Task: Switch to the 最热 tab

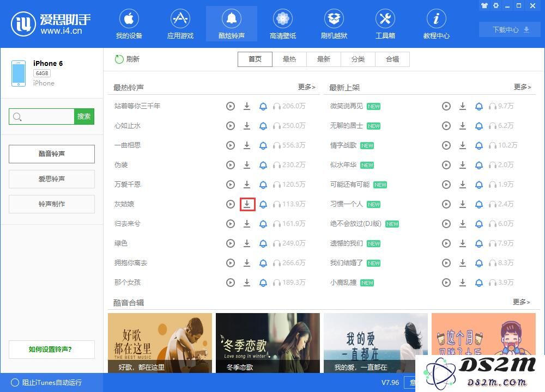Action: pyautogui.click(x=289, y=59)
